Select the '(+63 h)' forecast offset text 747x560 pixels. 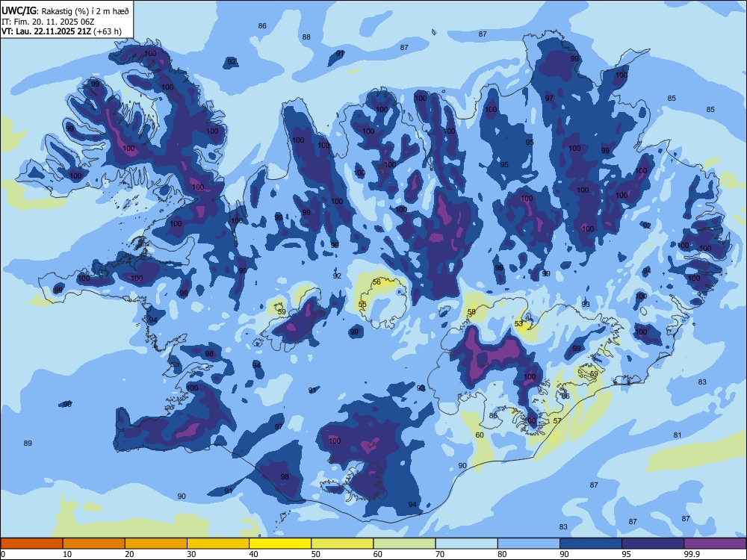coord(108,32)
